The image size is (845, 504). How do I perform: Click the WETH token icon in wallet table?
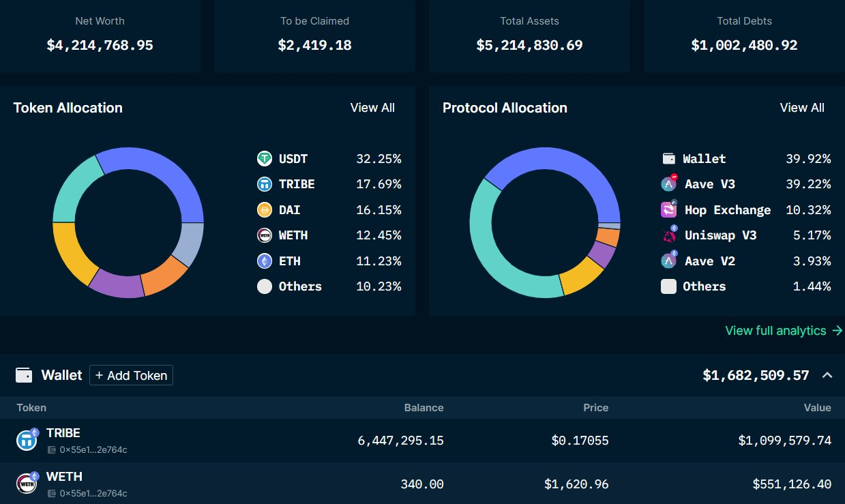click(27, 483)
